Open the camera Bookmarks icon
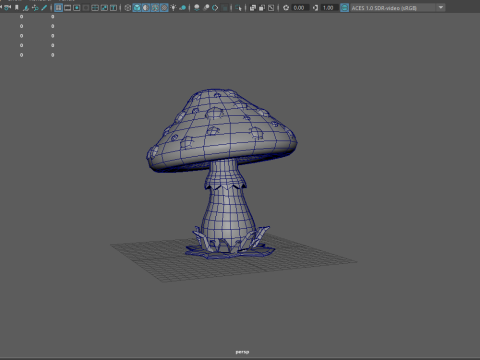 point(16,7)
